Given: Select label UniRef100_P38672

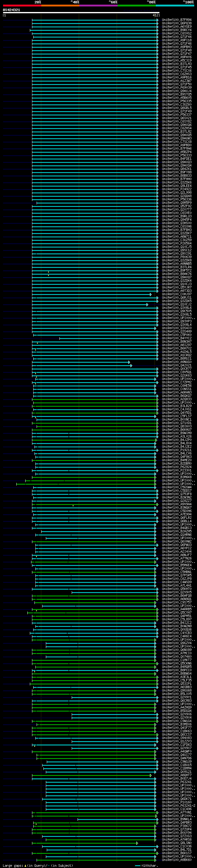Looking at the screenshot, I should point(177,826).
